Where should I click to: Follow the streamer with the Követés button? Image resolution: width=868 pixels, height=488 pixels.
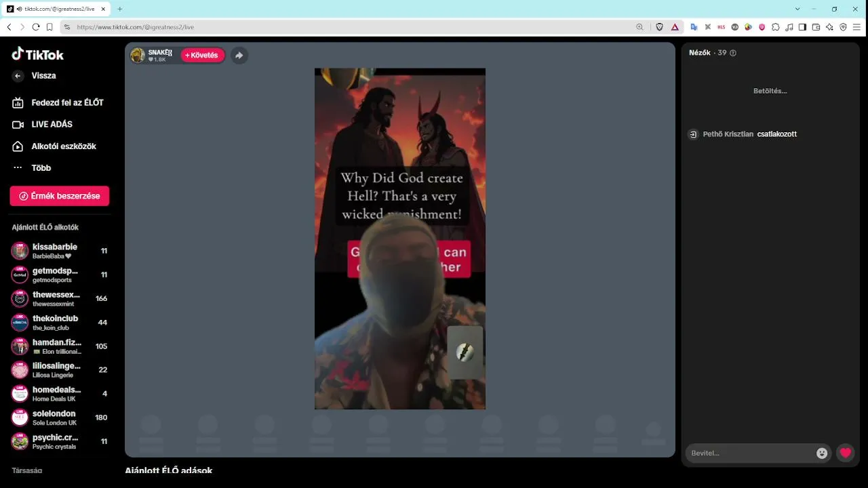pos(202,56)
